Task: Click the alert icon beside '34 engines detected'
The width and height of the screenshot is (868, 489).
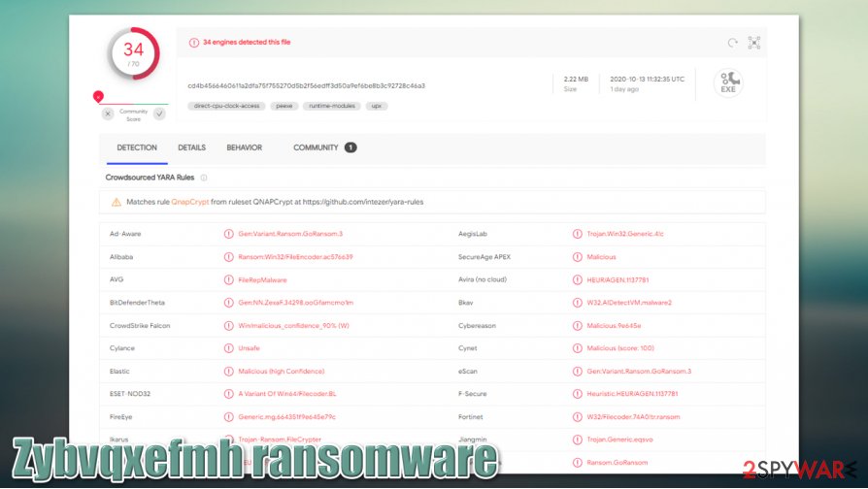Action: coord(194,43)
